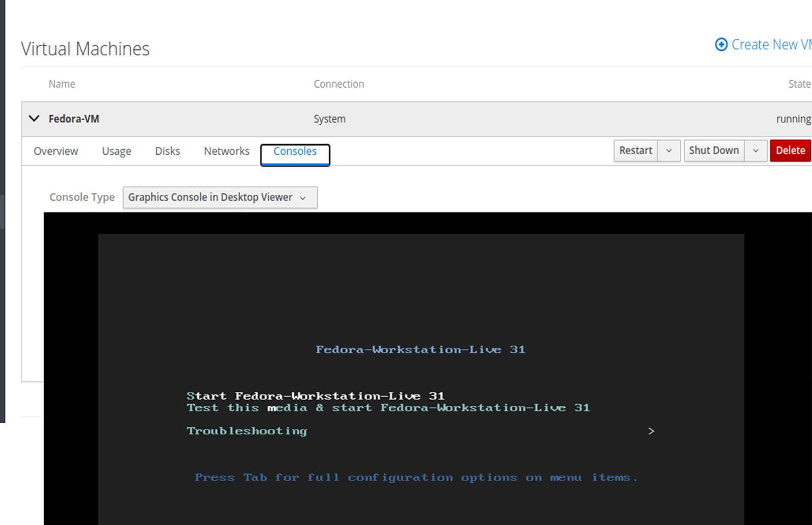
Task: Open the Console Type dropdown
Action: (x=220, y=197)
